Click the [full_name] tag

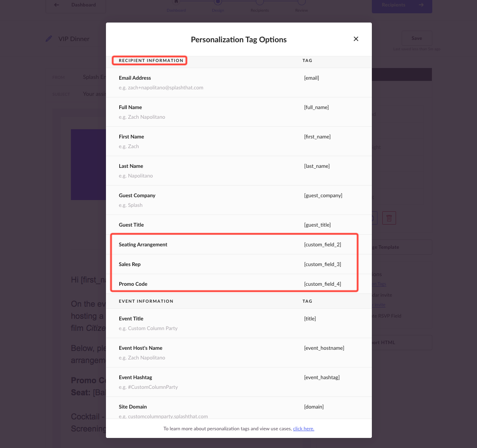[316, 107]
